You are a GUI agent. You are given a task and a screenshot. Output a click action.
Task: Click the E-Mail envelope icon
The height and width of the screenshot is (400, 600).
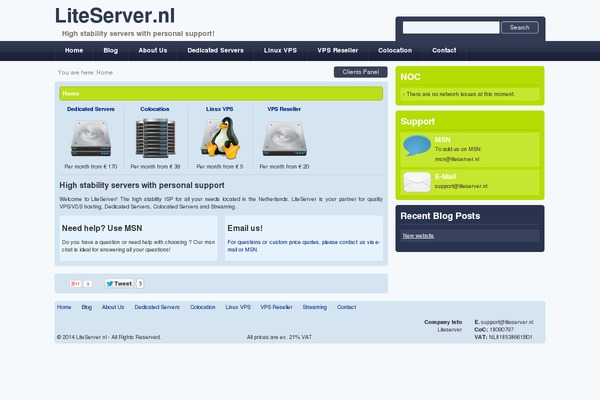point(417,182)
